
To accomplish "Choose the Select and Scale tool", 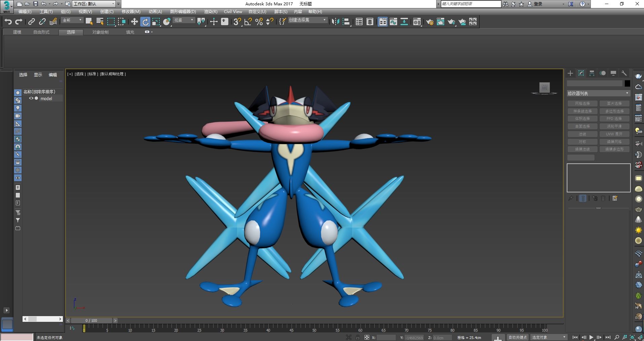I will click(156, 22).
